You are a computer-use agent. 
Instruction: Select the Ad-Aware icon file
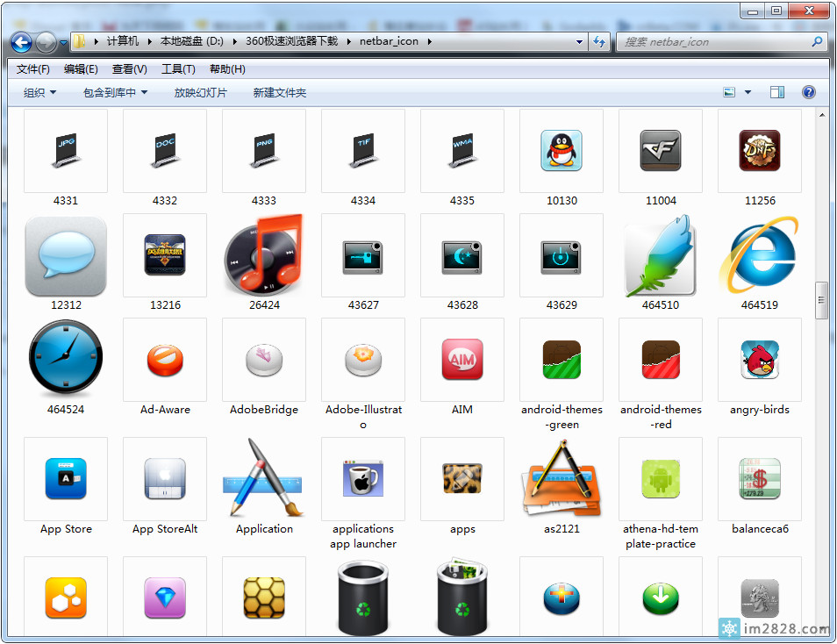tap(165, 360)
